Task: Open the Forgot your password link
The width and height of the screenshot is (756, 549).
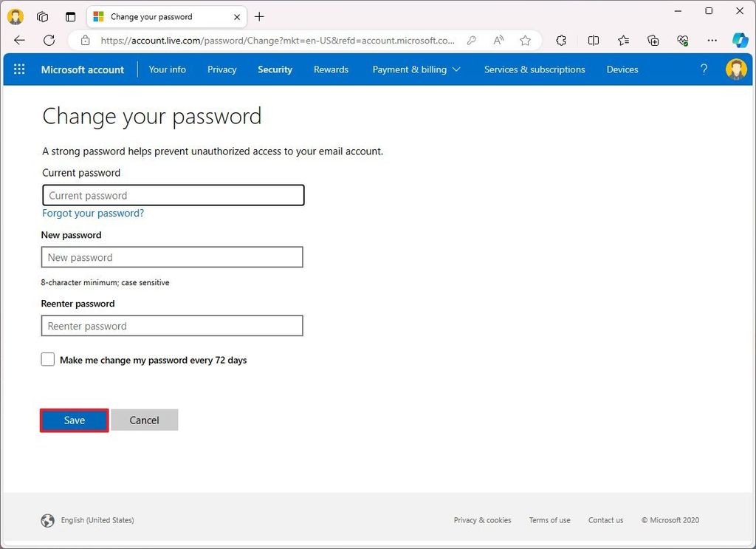Action: pos(92,213)
